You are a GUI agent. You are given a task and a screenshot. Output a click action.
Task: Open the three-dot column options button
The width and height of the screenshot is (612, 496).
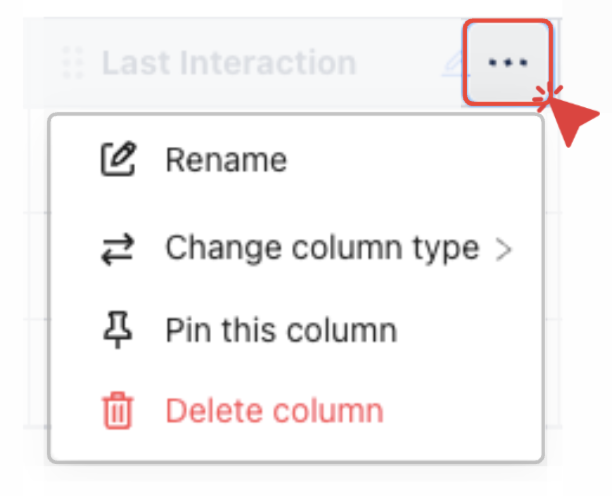[x=507, y=63]
